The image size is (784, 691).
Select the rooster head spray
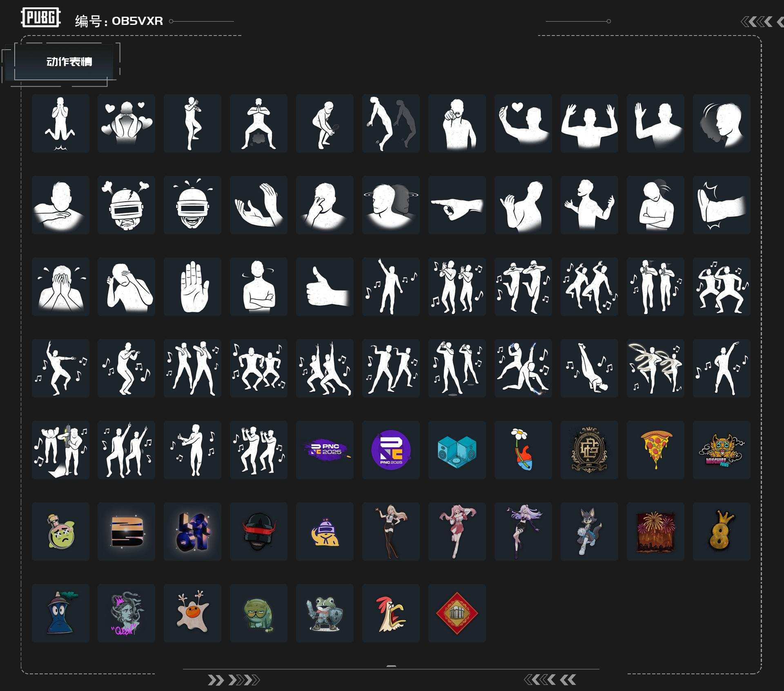391,613
